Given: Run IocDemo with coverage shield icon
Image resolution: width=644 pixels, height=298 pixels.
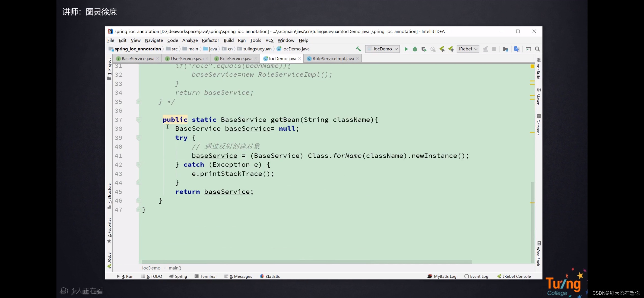Looking at the screenshot, I should [424, 49].
